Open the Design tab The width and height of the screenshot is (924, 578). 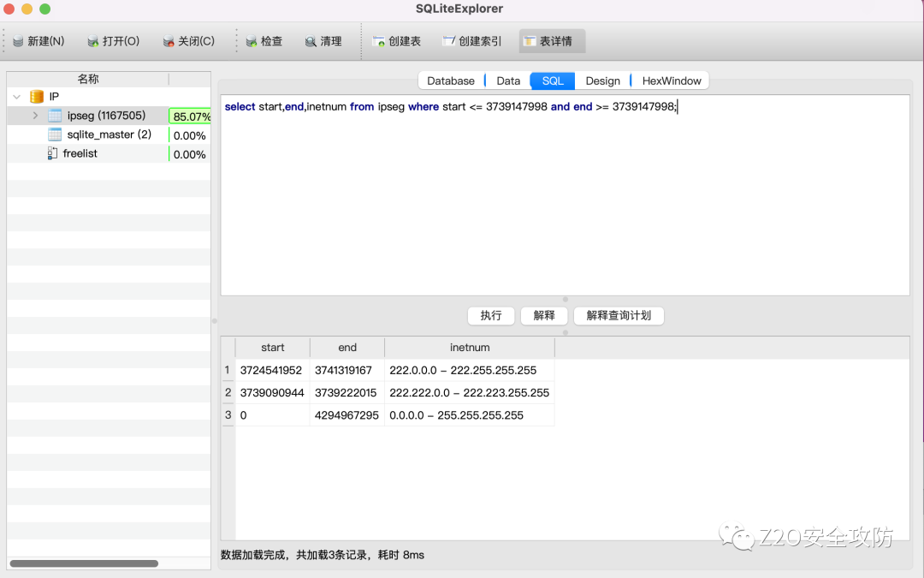(602, 80)
